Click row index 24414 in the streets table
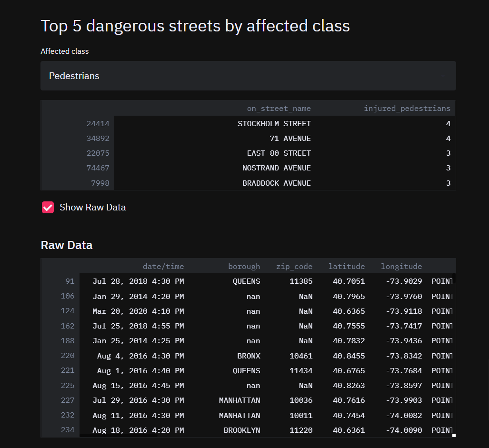The width and height of the screenshot is (489, 448). pyautogui.click(x=98, y=123)
